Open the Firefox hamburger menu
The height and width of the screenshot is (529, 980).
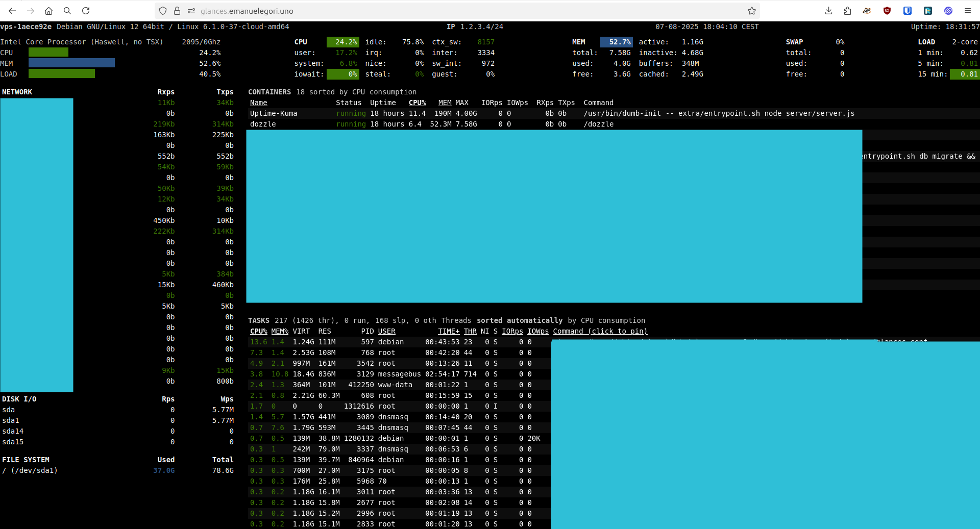[967, 11]
